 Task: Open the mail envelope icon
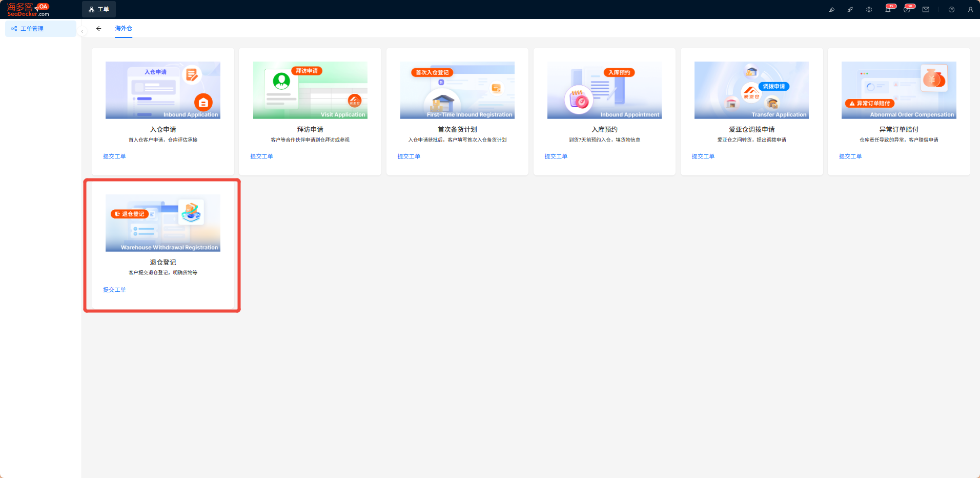[926, 9]
